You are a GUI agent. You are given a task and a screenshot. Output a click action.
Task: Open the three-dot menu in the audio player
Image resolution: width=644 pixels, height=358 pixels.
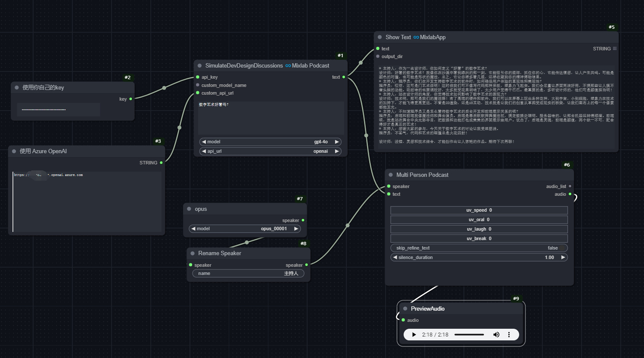(509, 334)
